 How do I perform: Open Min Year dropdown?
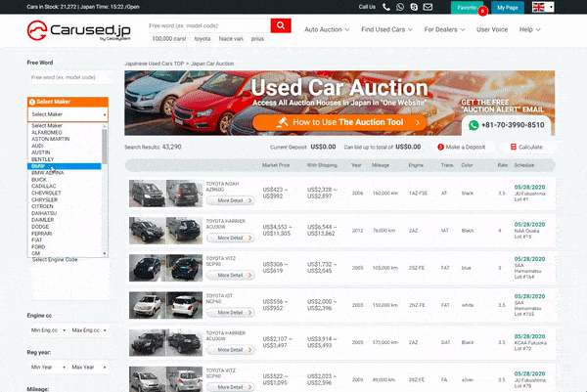pyautogui.click(x=48, y=368)
